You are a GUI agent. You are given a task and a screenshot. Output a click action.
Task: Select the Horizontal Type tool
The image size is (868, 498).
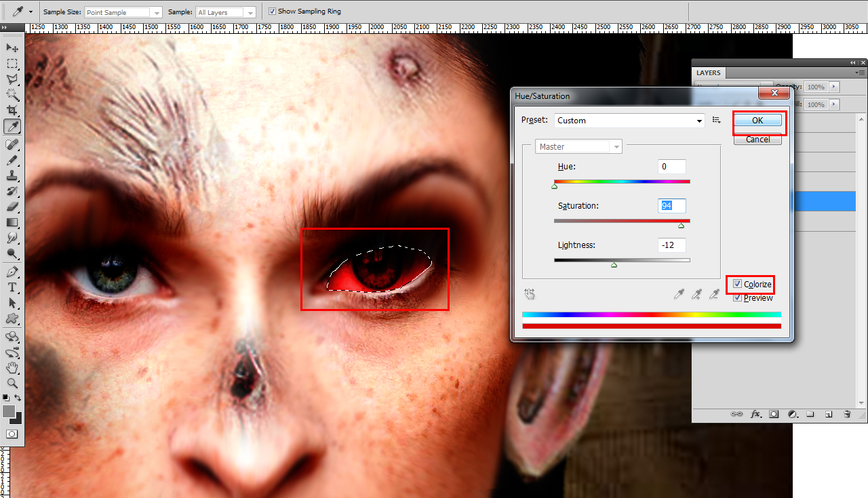(x=12, y=287)
